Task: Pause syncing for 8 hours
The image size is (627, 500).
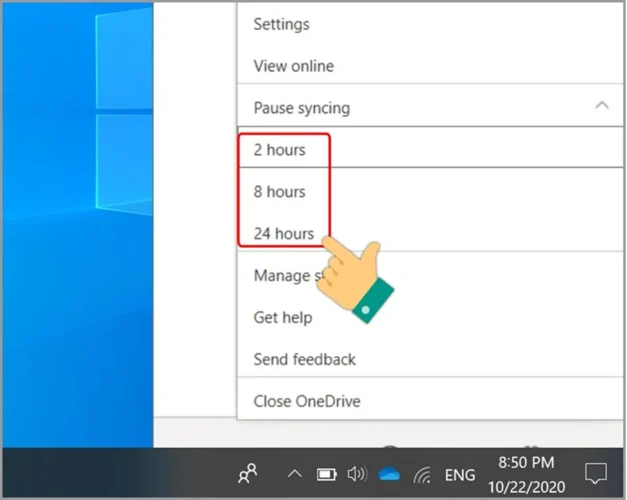Action: [430, 192]
